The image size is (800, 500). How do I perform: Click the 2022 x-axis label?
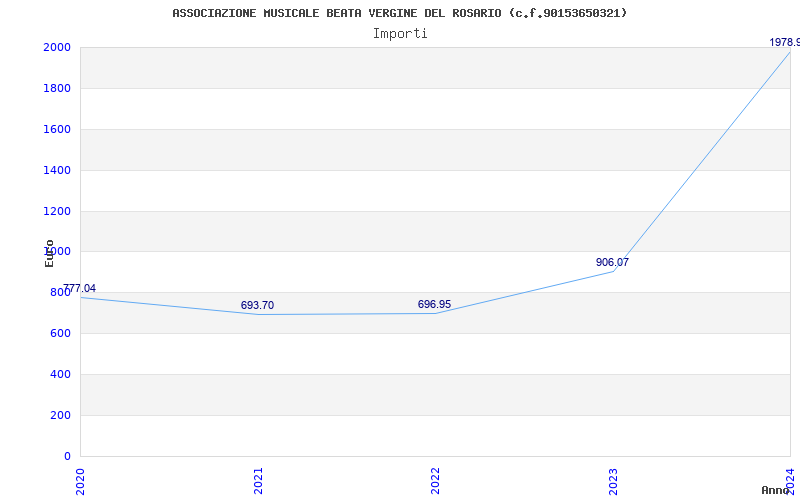(435, 481)
